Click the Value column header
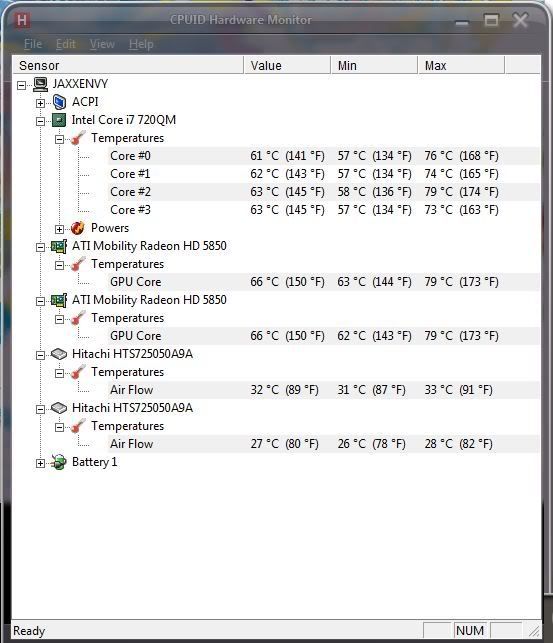This screenshot has height=643, width=553. click(287, 66)
